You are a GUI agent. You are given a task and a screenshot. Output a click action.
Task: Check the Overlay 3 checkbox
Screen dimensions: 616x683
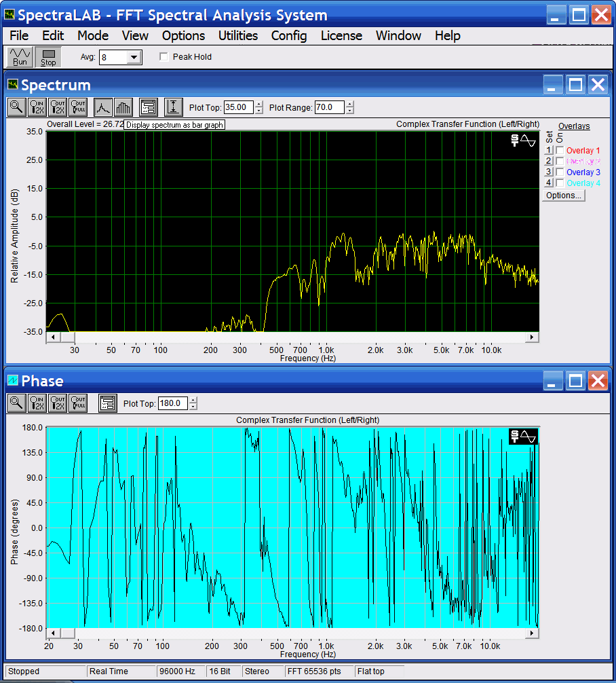[560, 172]
